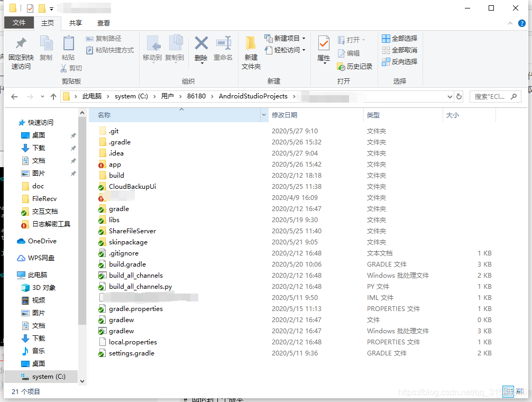Click Select None in the ribbon
Image resolution: width=532 pixels, height=402 pixels.
pos(400,50)
